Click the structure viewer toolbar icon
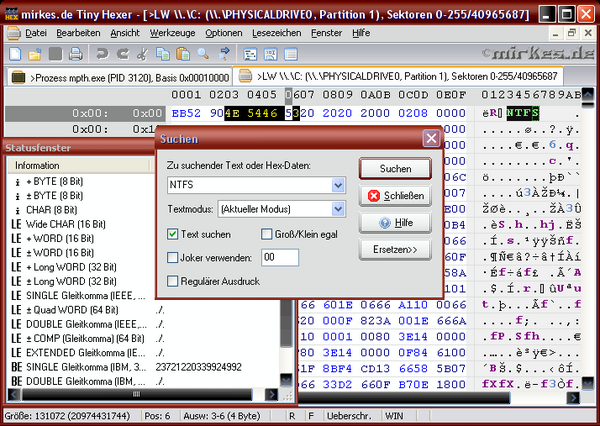The width and height of the screenshot is (600, 426). point(250,54)
